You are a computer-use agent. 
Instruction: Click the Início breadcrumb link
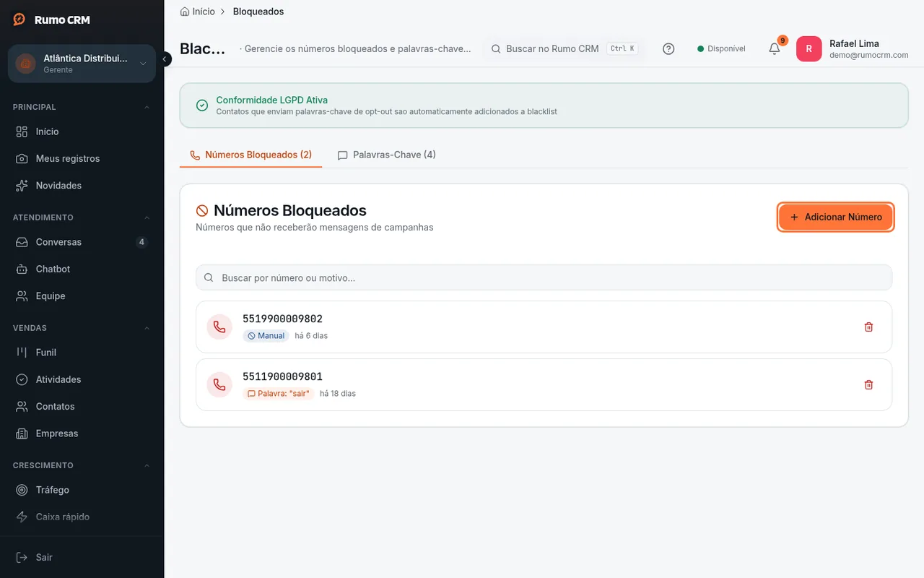tap(198, 12)
